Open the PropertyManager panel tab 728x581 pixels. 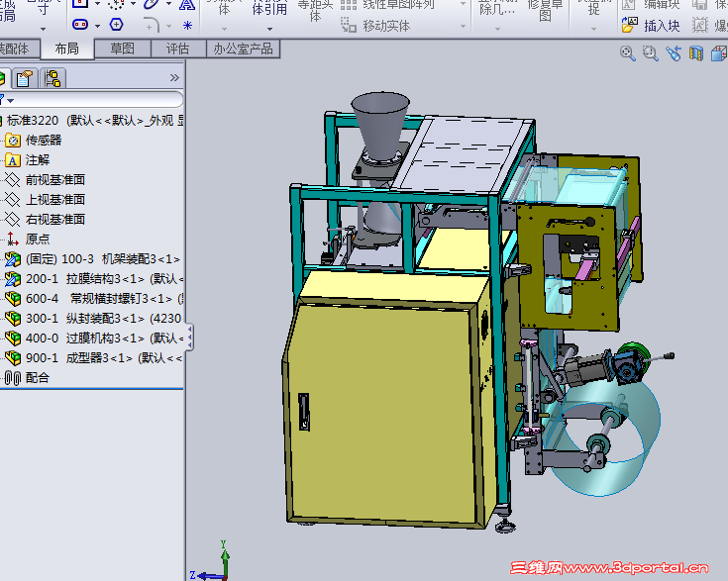coord(25,78)
